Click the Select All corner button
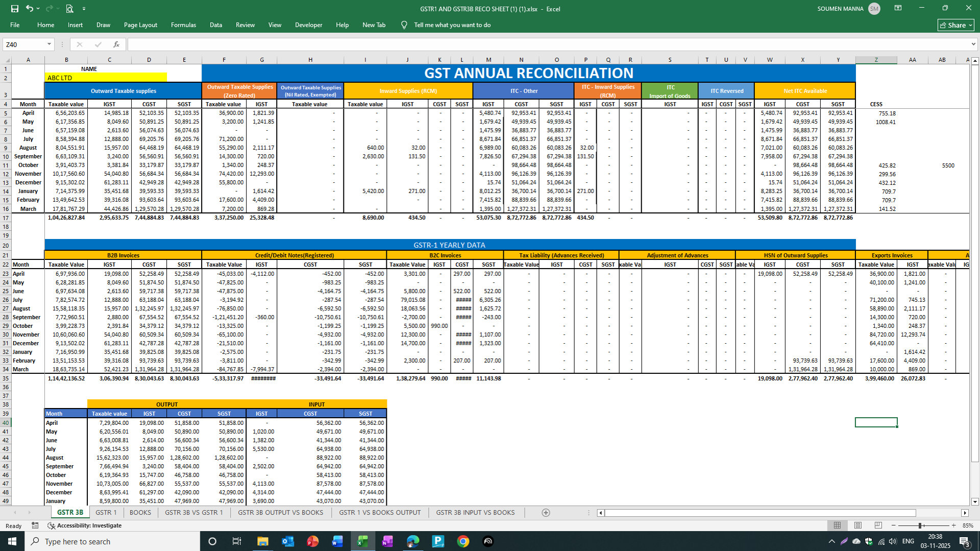The height and width of the screenshot is (551, 980). pos(6,60)
